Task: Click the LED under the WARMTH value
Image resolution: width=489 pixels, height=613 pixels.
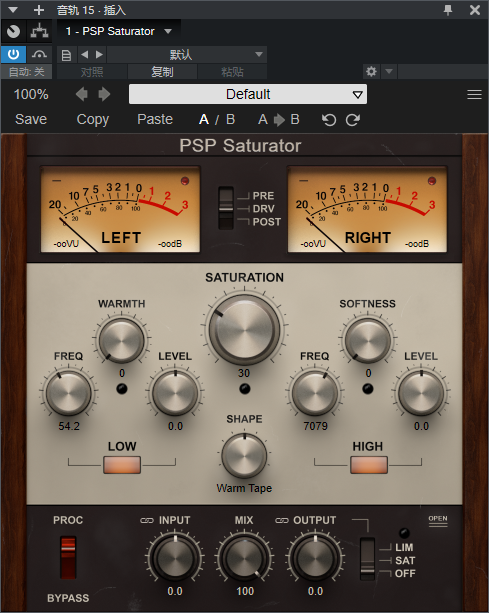Action: tap(122, 389)
